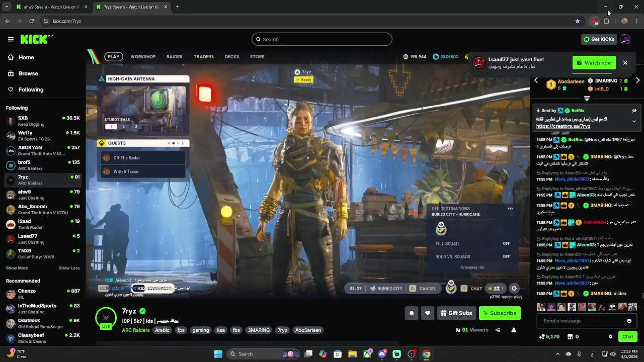644x362 pixels.
Task: Click the heart follow icon
Action: pos(427,313)
